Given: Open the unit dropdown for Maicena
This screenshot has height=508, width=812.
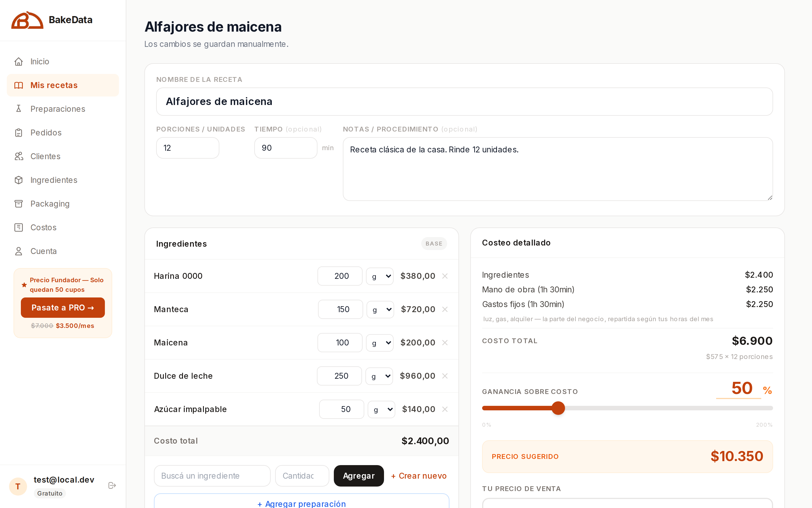Looking at the screenshot, I should (380, 343).
